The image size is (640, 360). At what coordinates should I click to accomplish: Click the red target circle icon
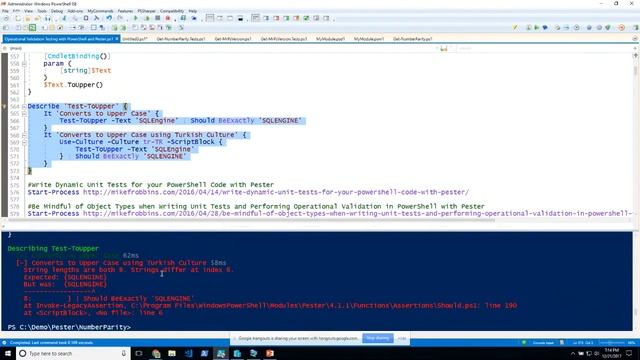(x=622, y=28)
